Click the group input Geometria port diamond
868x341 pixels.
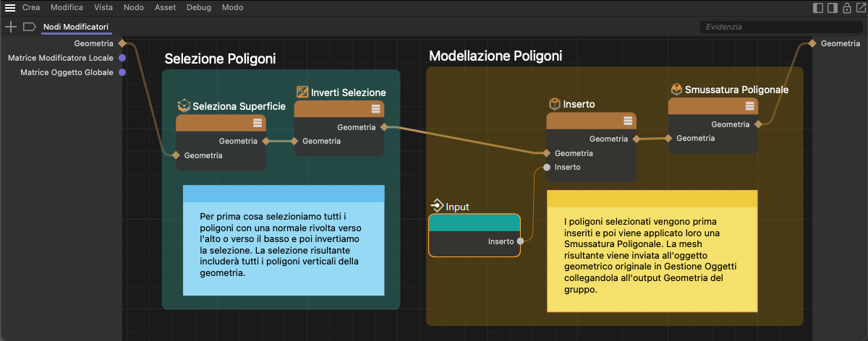pyautogui.click(x=122, y=44)
